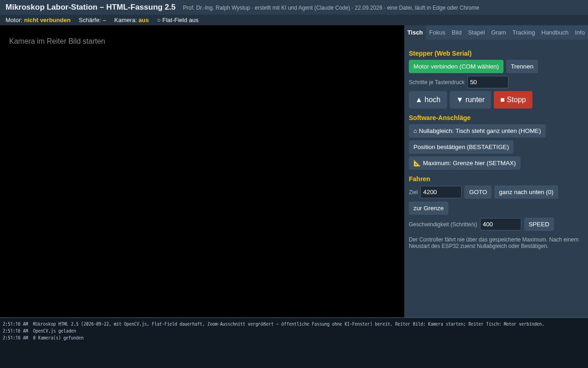The width and height of the screenshot is (588, 368).
Task: Go to the Tracking tab
Action: point(524,32)
